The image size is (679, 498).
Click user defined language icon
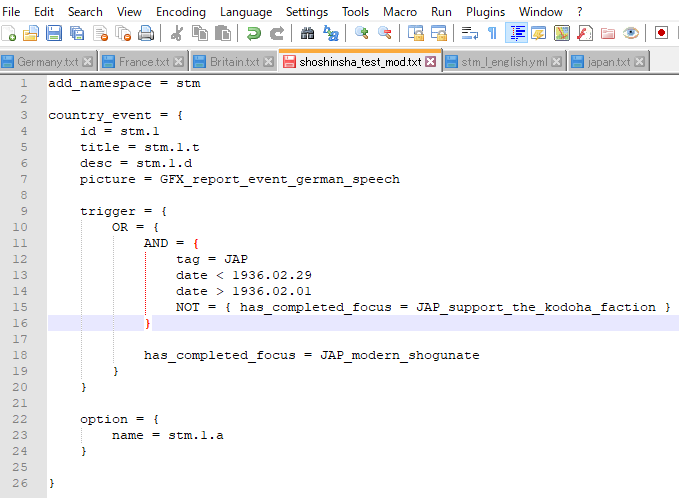[x=539, y=33]
